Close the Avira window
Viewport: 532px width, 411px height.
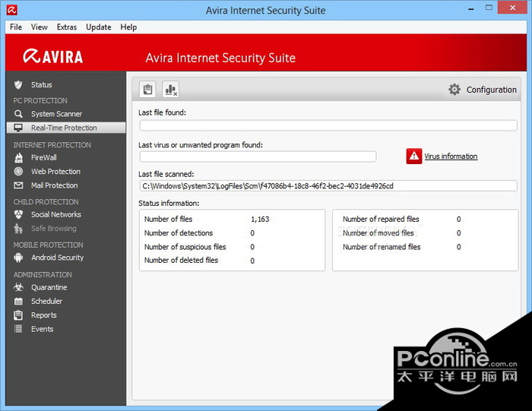pyautogui.click(x=513, y=8)
